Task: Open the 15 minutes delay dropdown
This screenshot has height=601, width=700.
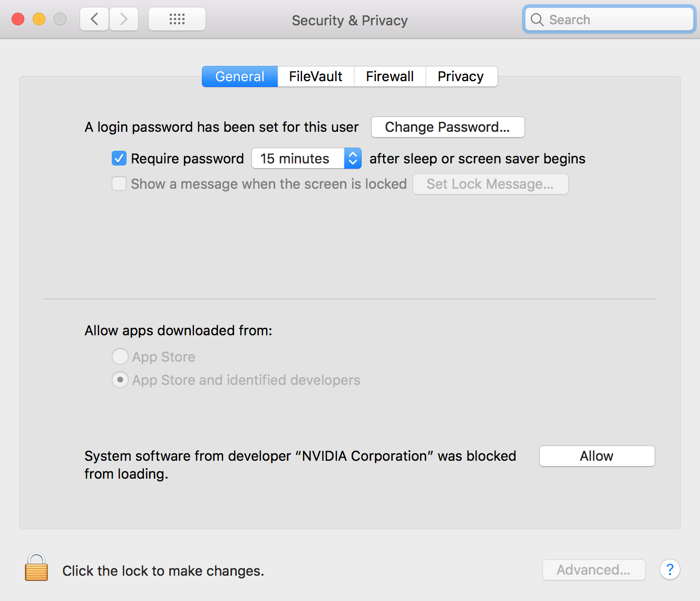Action: click(x=306, y=158)
